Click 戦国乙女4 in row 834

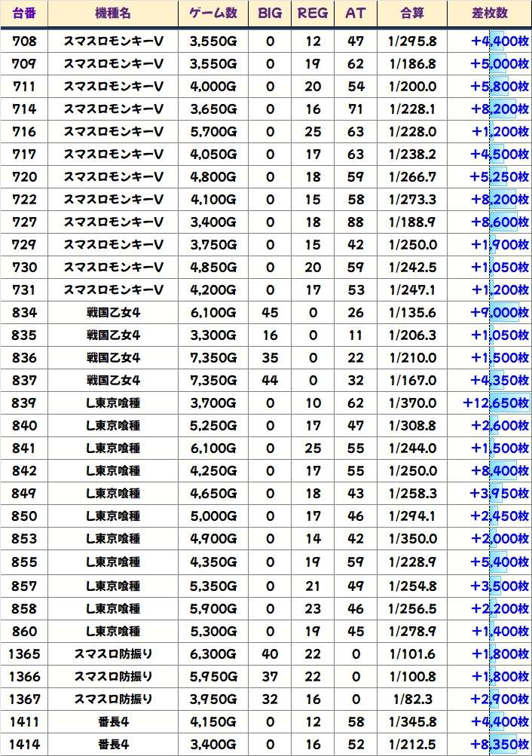pos(113,313)
